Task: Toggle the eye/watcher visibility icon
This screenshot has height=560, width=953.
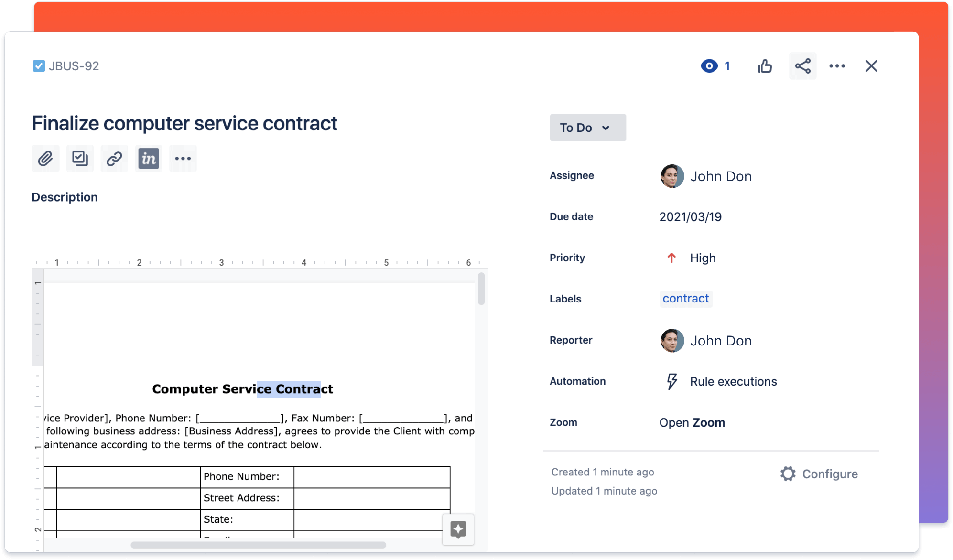Action: (708, 65)
